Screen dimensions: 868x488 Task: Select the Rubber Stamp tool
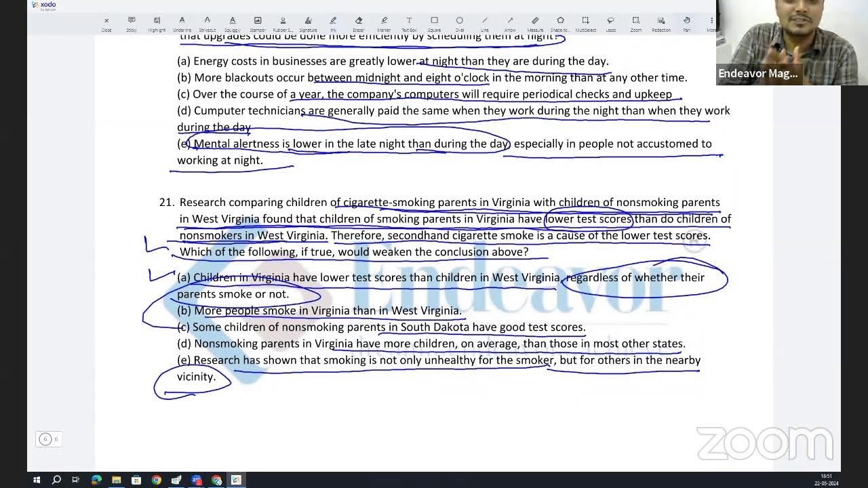[x=283, y=24]
